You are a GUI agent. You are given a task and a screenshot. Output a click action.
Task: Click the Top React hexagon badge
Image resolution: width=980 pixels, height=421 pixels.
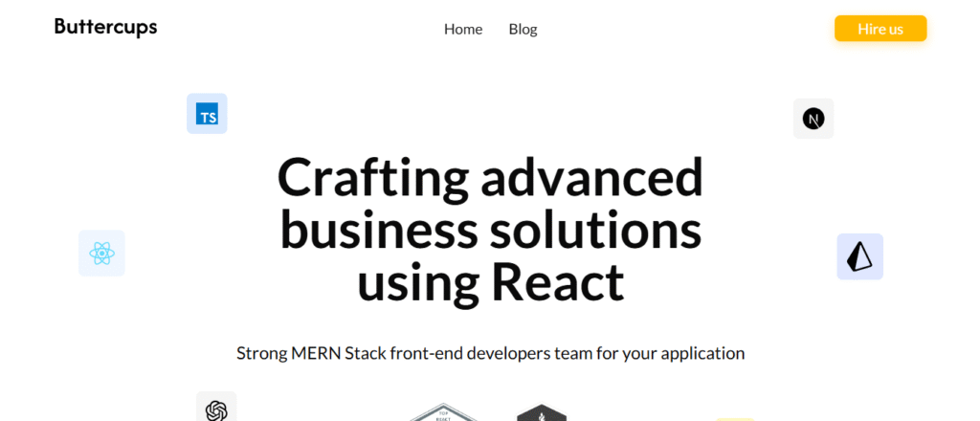443,412
